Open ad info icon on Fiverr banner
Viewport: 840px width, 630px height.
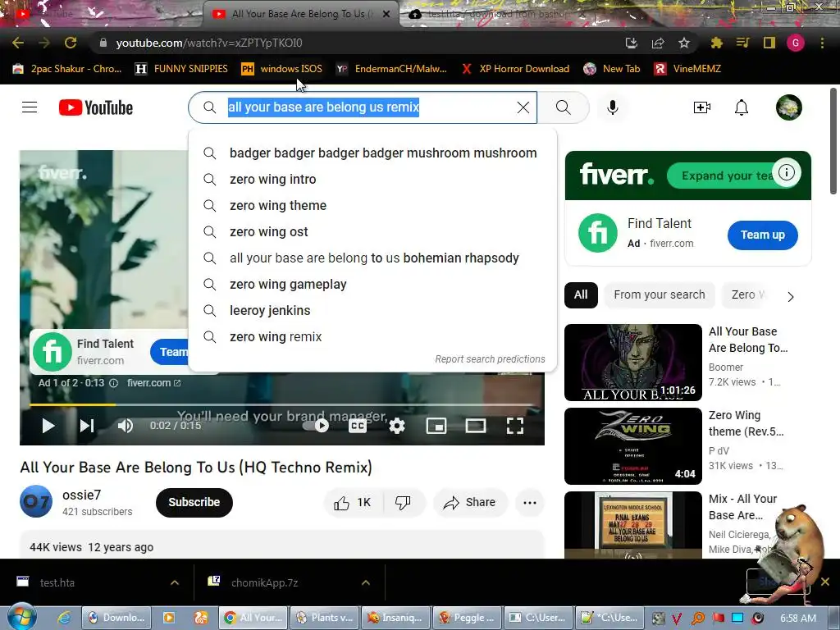coord(786,172)
